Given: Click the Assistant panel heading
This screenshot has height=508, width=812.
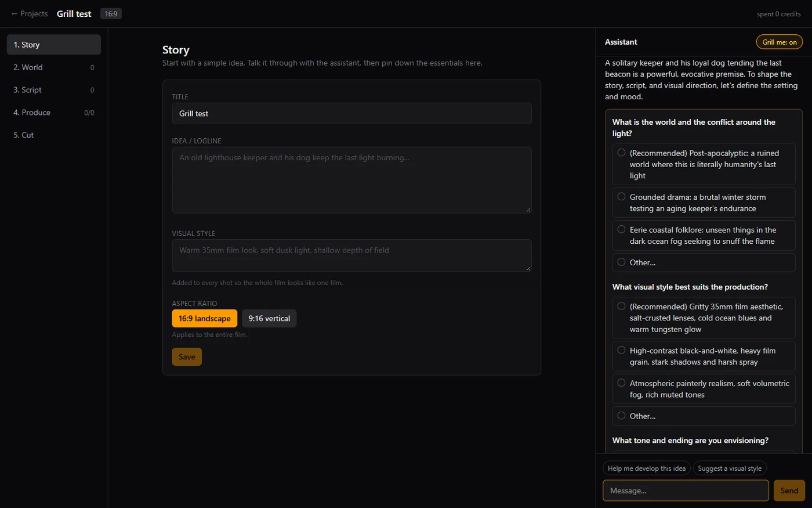Looking at the screenshot, I should pyautogui.click(x=621, y=42).
